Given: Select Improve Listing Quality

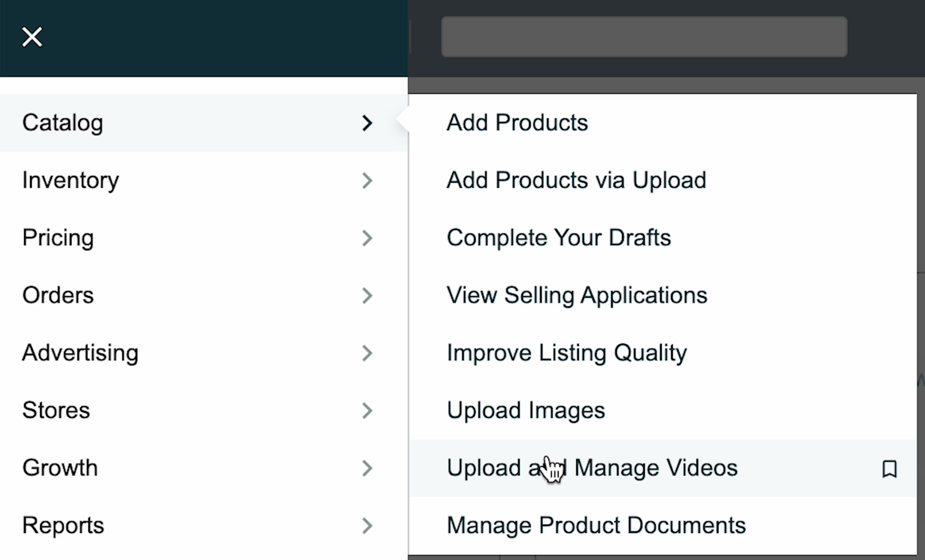Looking at the screenshot, I should 566,353.
